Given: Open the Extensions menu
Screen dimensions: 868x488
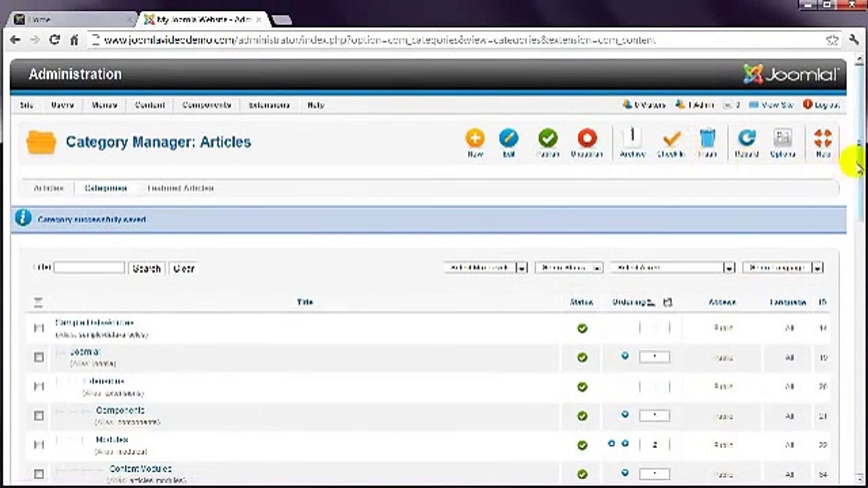Looking at the screenshot, I should (269, 105).
